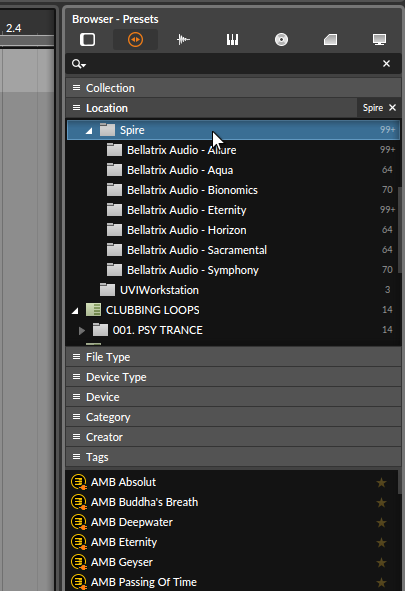Favorite the AMB Passing Of Time star
Screen dimensions: 405x591
point(381,582)
